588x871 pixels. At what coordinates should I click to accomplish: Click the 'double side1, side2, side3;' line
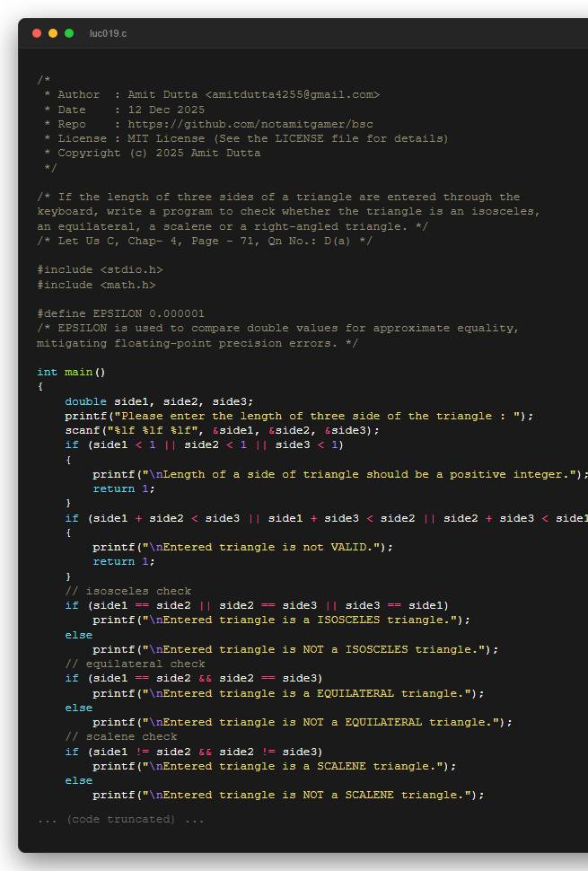[160, 401]
